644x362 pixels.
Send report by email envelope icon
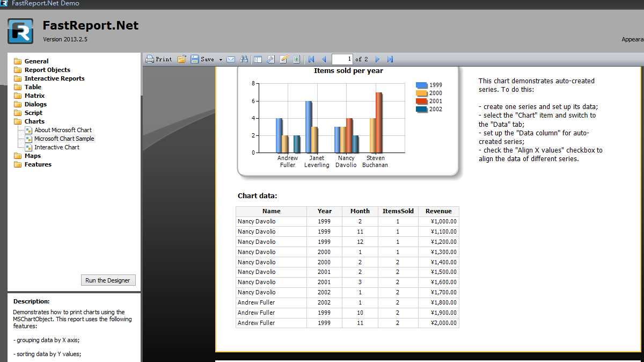[x=231, y=59]
